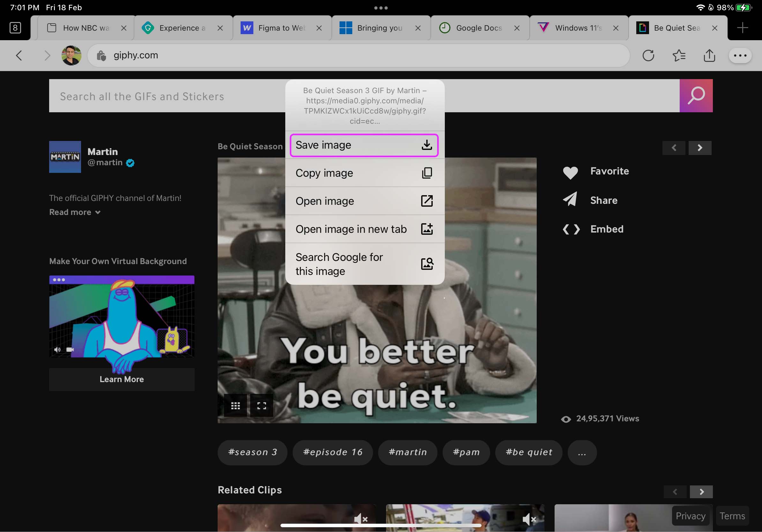This screenshot has width=762, height=532.
Task: Tap the Wi-Fi icon in status bar
Action: tap(700, 7)
